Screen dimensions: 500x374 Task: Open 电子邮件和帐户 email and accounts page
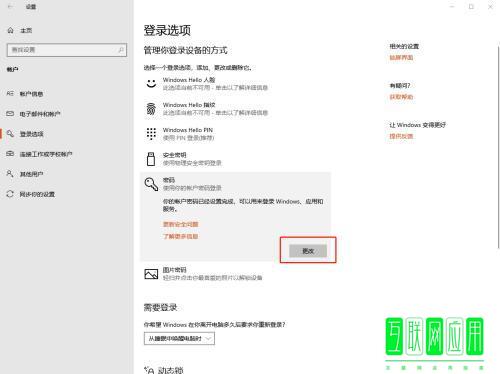coord(40,114)
